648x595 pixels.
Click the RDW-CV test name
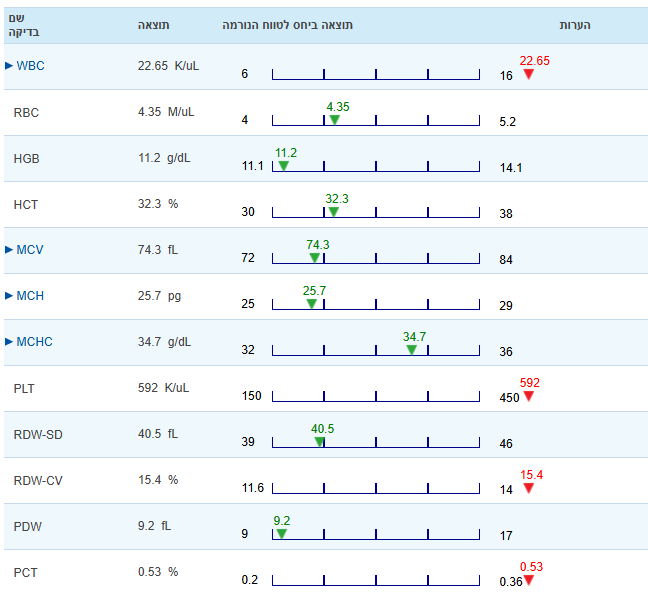38,481
